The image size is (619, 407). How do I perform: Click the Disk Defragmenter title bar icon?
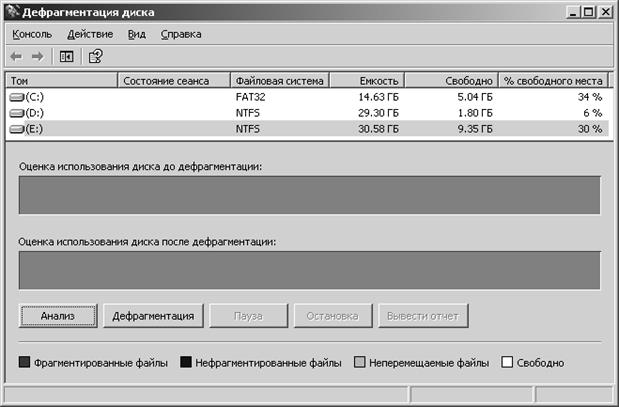[x=13, y=11]
